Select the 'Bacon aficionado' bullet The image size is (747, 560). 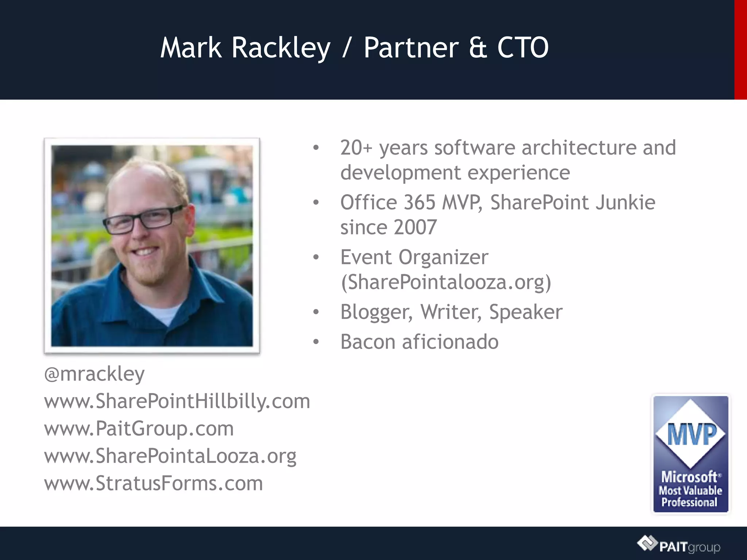pyautogui.click(x=419, y=342)
